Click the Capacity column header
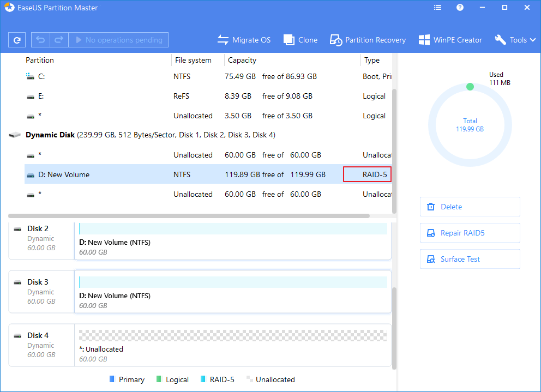Screen dimensions: 541x392 point(242,60)
